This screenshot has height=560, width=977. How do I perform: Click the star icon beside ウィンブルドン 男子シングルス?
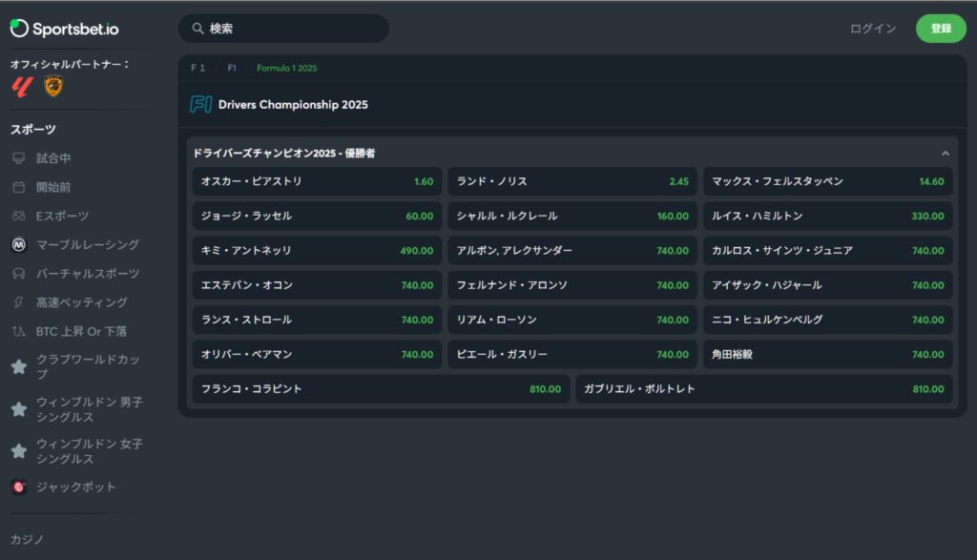(x=19, y=409)
